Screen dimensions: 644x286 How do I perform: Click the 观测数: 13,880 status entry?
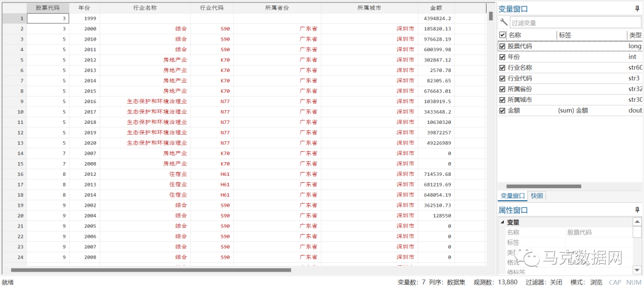point(496,282)
